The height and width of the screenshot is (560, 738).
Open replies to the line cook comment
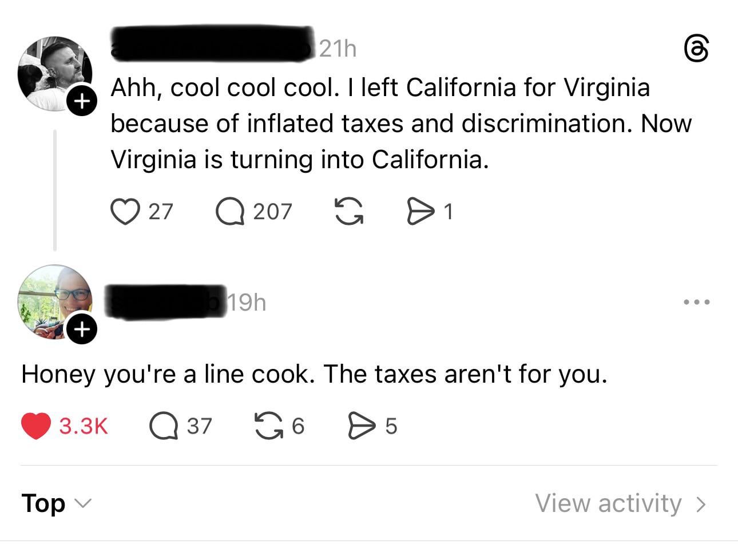coord(164,426)
